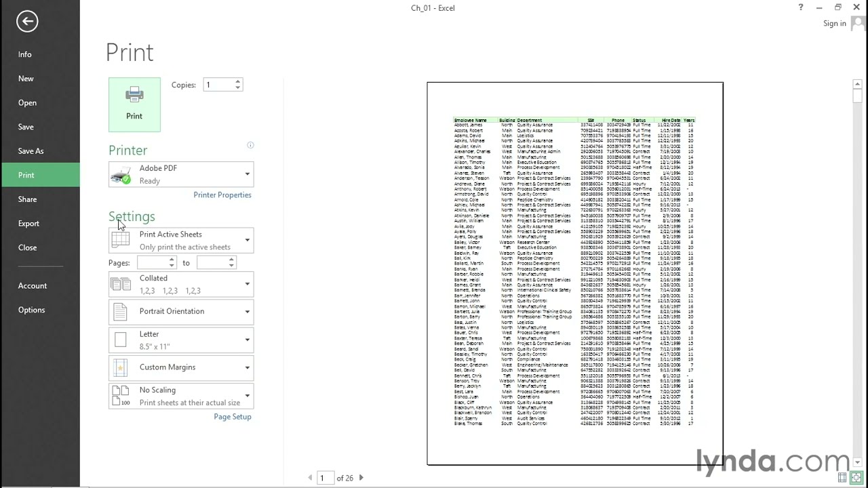Click the current page number field
The width and height of the screenshot is (868, 488).
point(326,478)
